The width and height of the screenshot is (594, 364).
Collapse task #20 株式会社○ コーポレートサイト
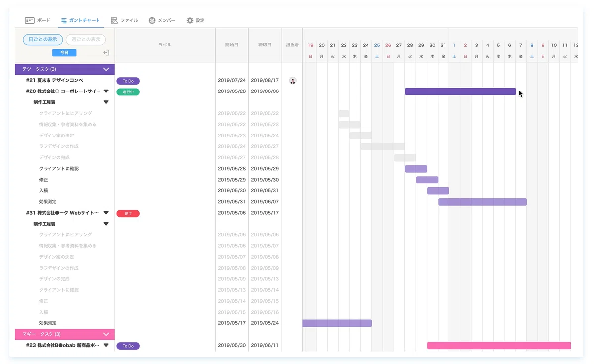(x=106, y=91)
